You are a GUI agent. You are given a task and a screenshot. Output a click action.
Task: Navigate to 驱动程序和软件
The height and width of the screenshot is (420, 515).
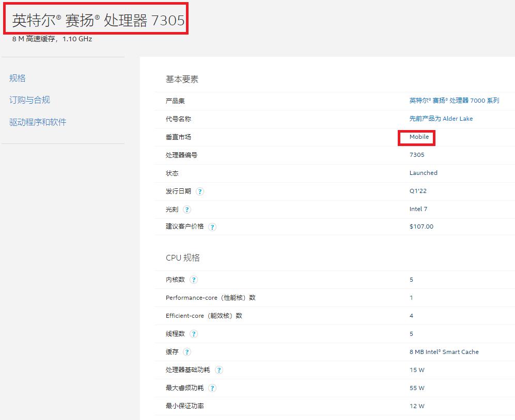[38, 121]
